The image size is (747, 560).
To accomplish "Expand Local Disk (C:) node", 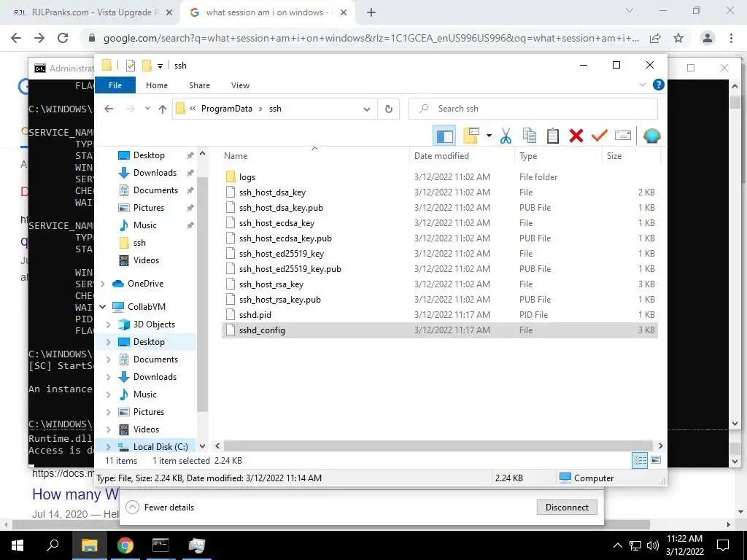I will click(x=108, y=447).
